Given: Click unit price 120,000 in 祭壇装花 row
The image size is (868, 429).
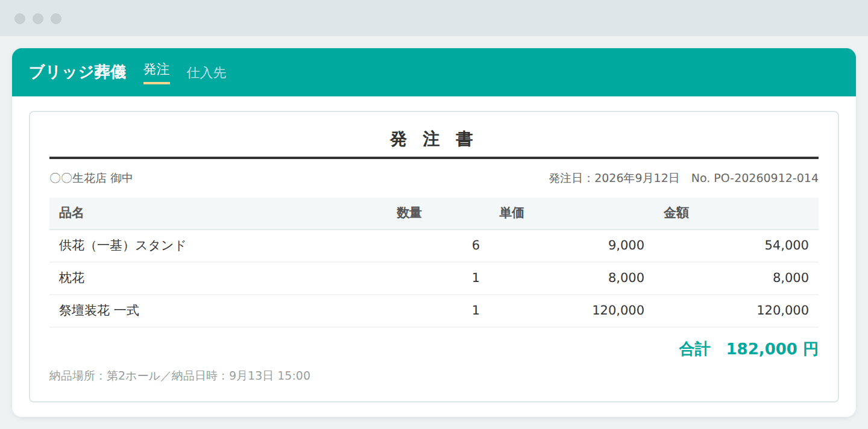Looking at the screenshot, I should (618, 310).
